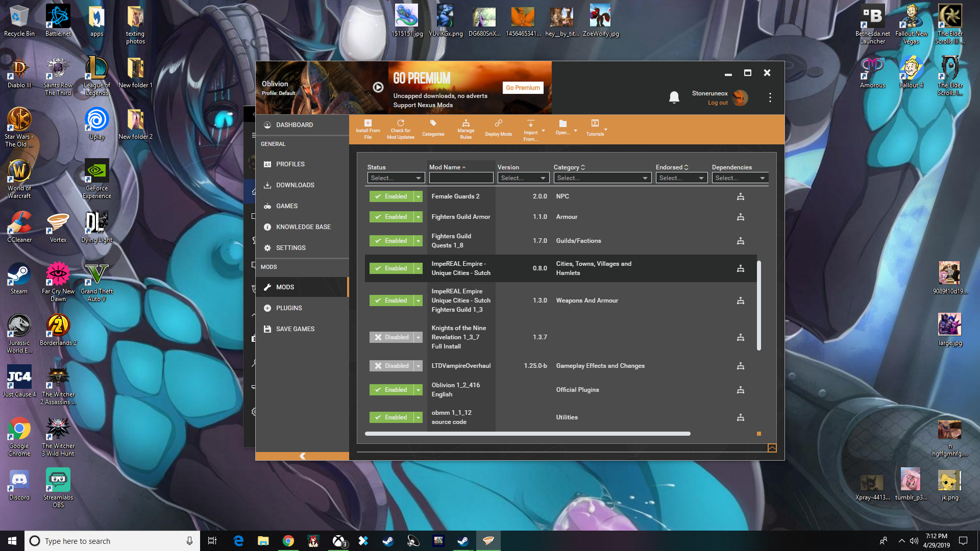
Task: Toggle Enabled status for Female Guards 2
Action: coord(391,196)
